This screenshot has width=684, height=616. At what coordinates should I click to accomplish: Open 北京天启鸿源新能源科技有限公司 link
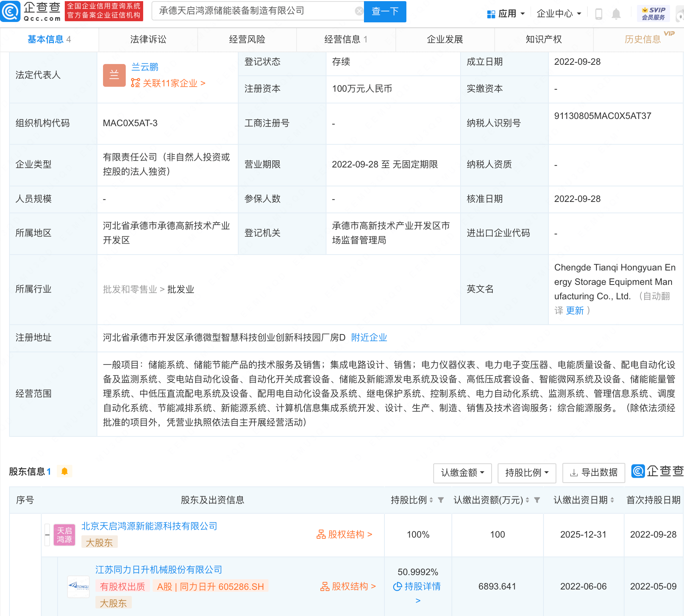click(x=149, y=526)
